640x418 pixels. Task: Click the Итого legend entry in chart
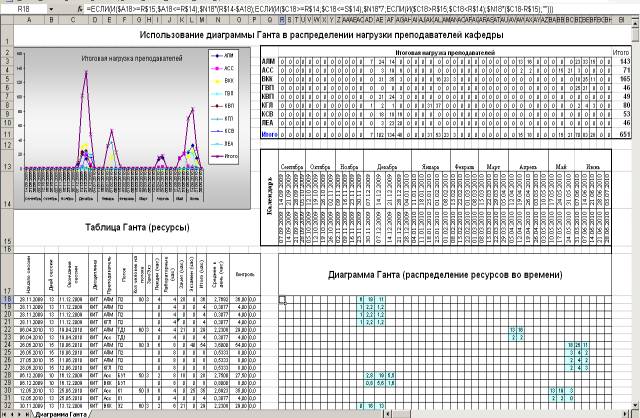coord(224,156)
